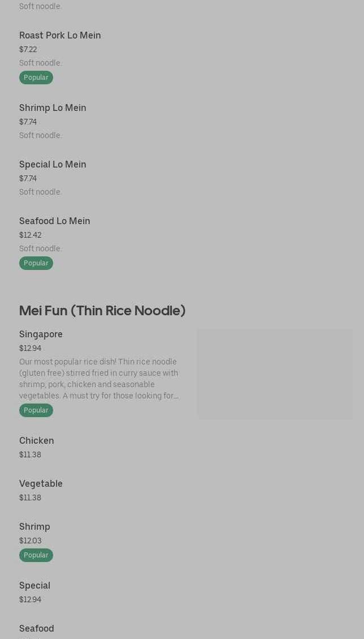364x639 pixels.
Task: Click Popular badge under Singapore
Action: tap(36, 410)
